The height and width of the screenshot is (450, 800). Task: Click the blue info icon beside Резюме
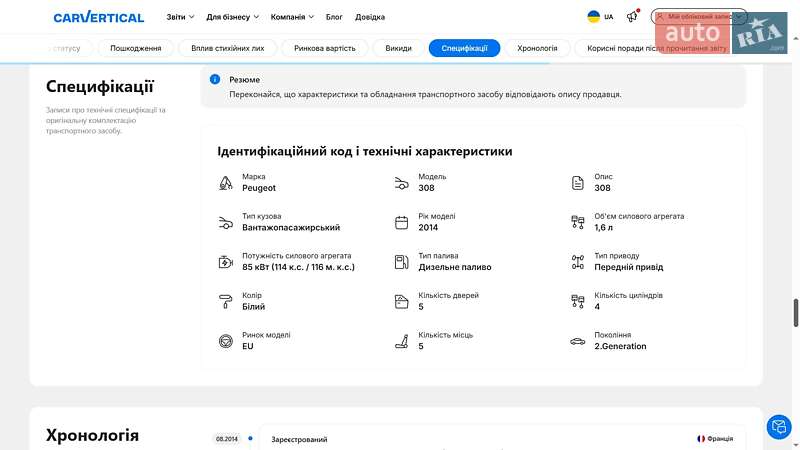click(x=215, y=80)
